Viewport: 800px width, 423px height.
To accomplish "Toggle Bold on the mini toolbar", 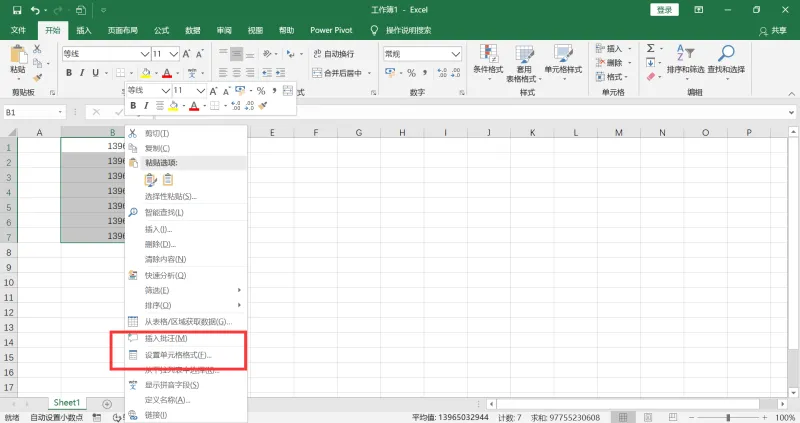I will click(x=133, y=106).
